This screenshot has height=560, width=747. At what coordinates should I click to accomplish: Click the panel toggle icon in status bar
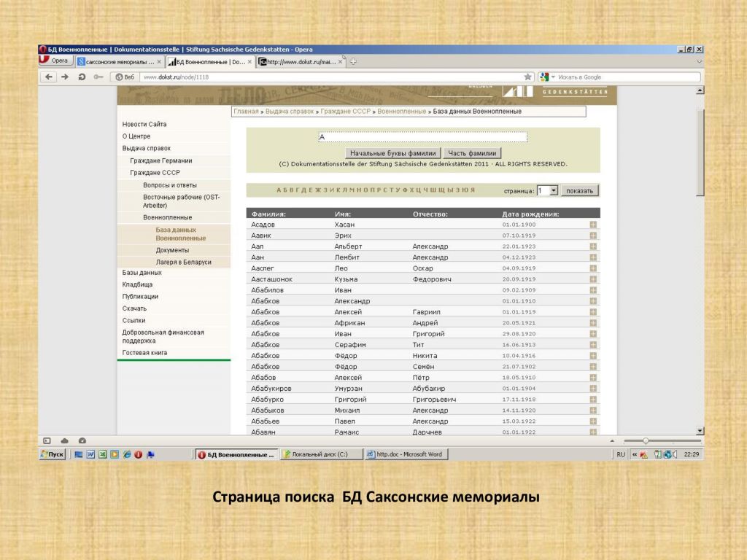[x=47, y=440]
